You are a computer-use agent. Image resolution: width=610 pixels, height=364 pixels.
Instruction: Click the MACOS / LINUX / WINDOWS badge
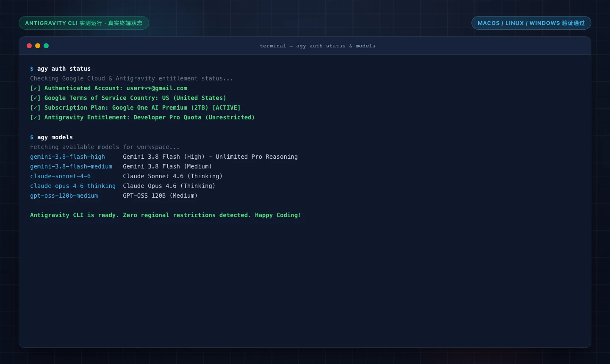531,23
